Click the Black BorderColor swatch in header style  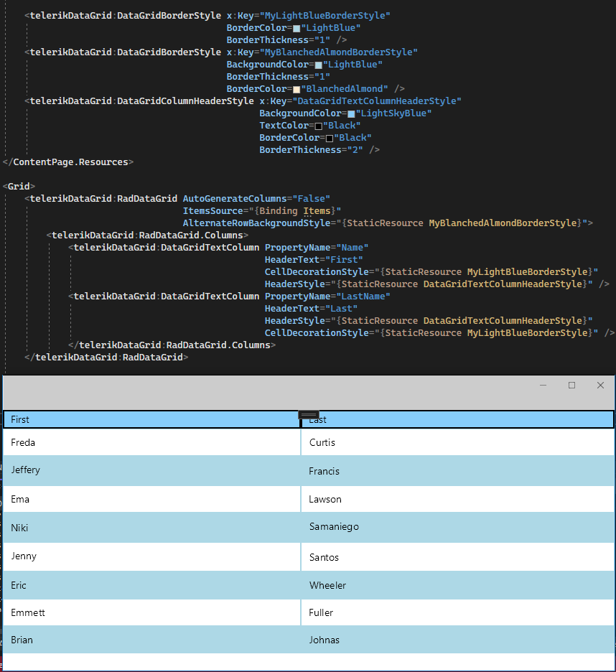(330, 139)
